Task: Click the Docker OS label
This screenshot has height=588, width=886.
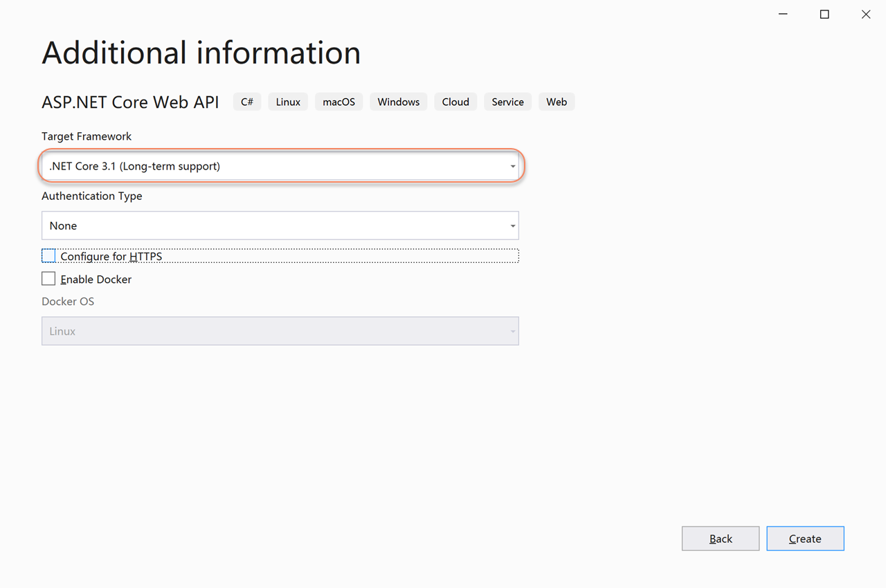Action: coord(68,302)
